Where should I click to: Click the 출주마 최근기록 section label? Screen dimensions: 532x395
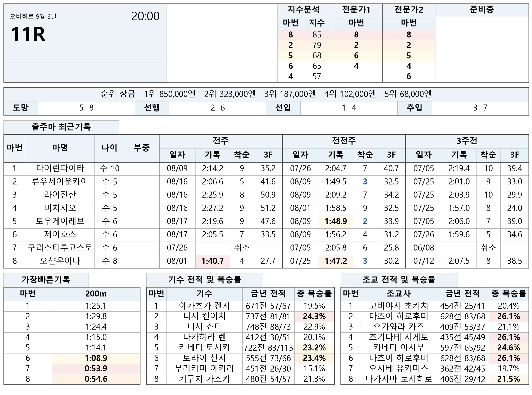click(61, 127)
